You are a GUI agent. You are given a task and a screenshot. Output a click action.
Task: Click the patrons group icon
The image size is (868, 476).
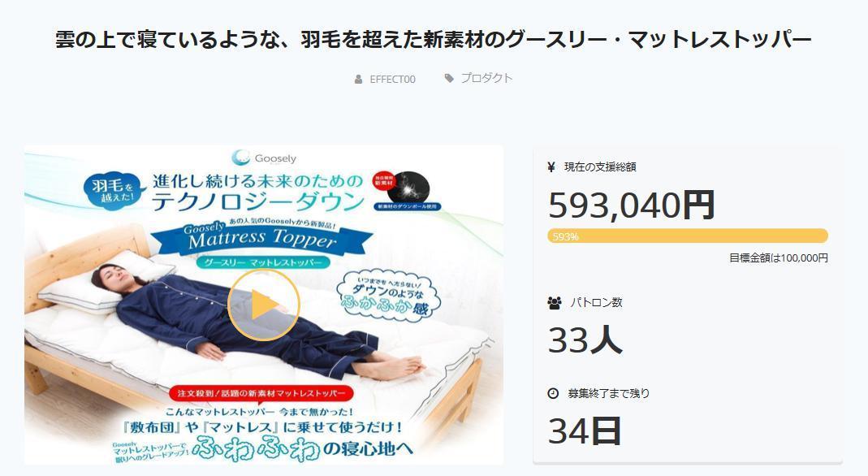(554, 303)
